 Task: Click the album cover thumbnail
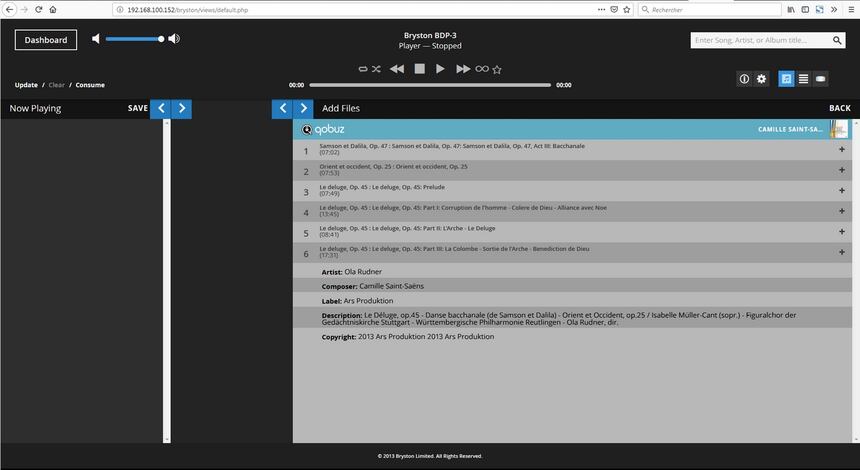click(839, 129)
